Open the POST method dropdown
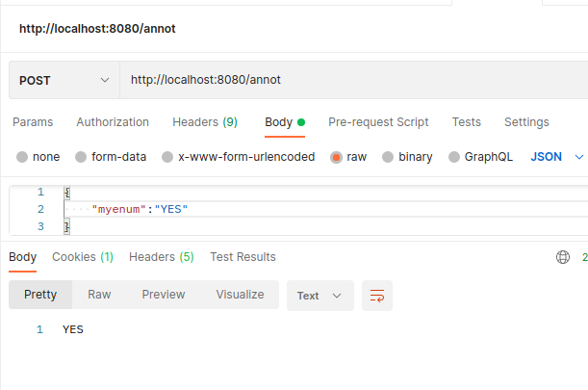This screenshot has height=390, width=588. [x=64, y=80]
